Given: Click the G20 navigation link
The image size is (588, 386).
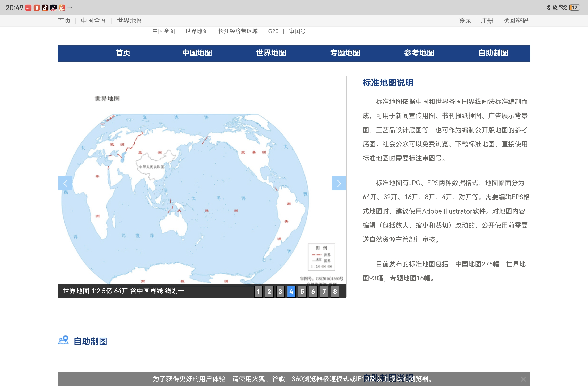Looking at the screenshot, I should (x=273, y=31).
